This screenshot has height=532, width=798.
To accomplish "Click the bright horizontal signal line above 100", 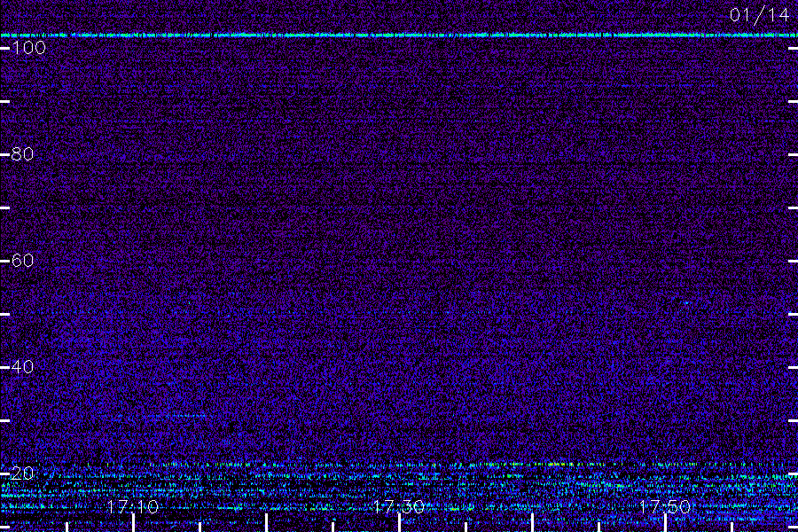I will 399,35.
